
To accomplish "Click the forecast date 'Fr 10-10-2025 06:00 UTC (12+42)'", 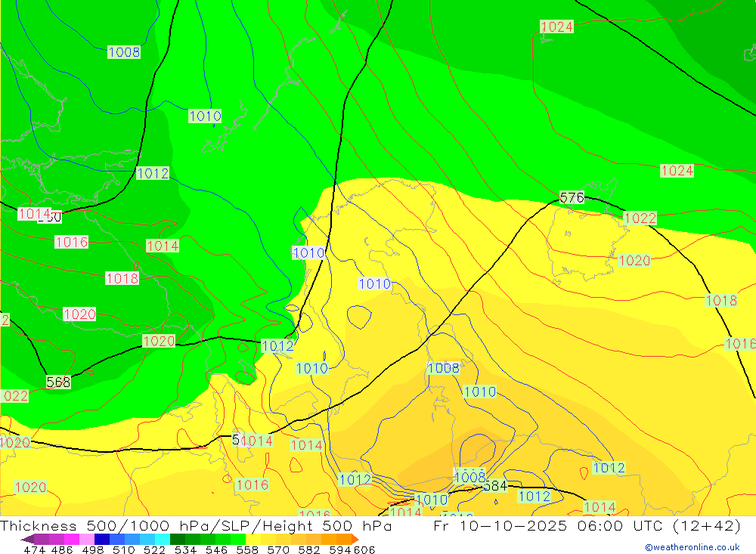I will (x=587, y=525).
